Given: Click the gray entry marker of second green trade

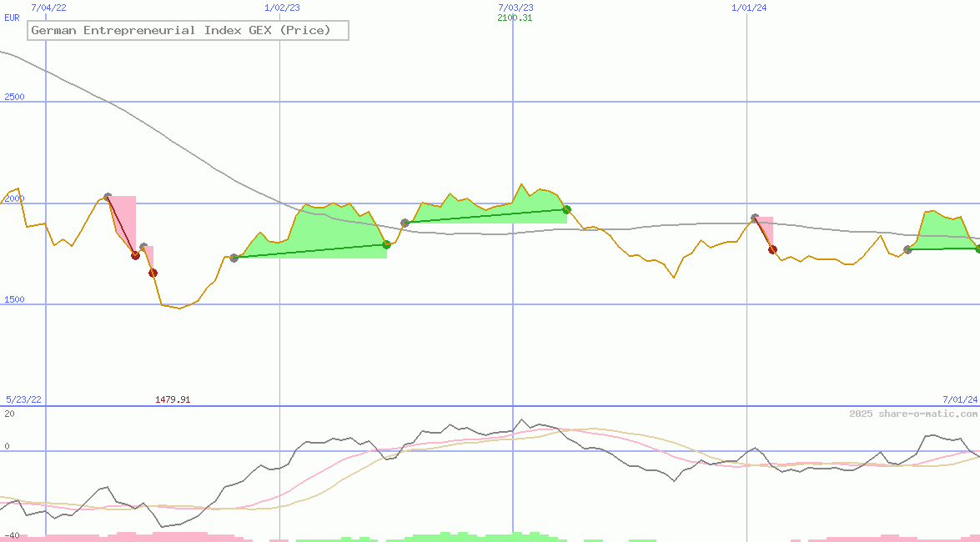Looking at the screenshot, I should 405,223.
